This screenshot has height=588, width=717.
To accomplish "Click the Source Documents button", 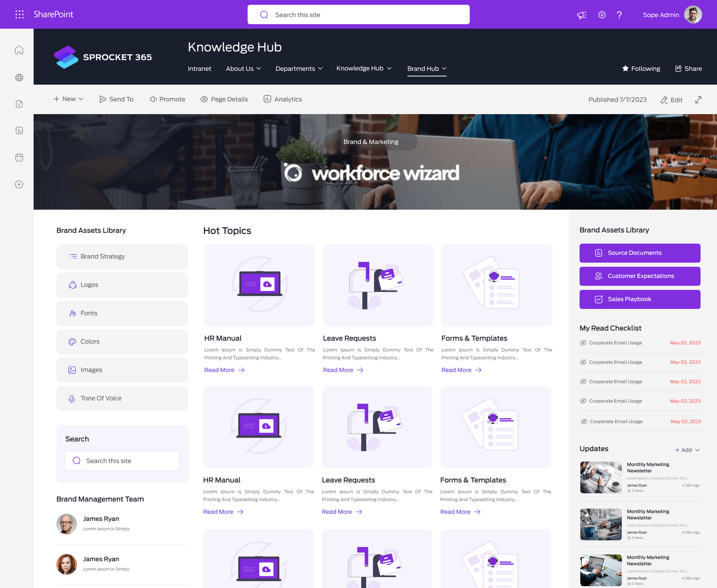I will tap(639, 253).
